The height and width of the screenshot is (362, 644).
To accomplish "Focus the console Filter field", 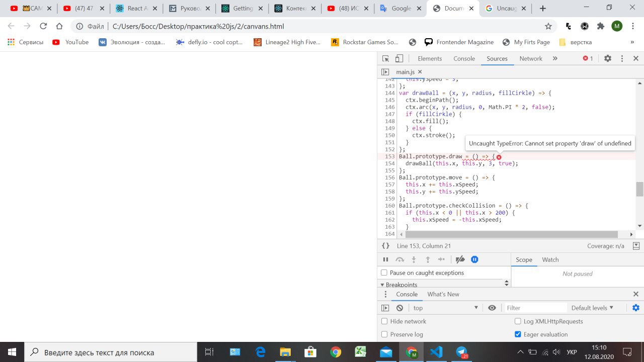I will pos(535,308).
